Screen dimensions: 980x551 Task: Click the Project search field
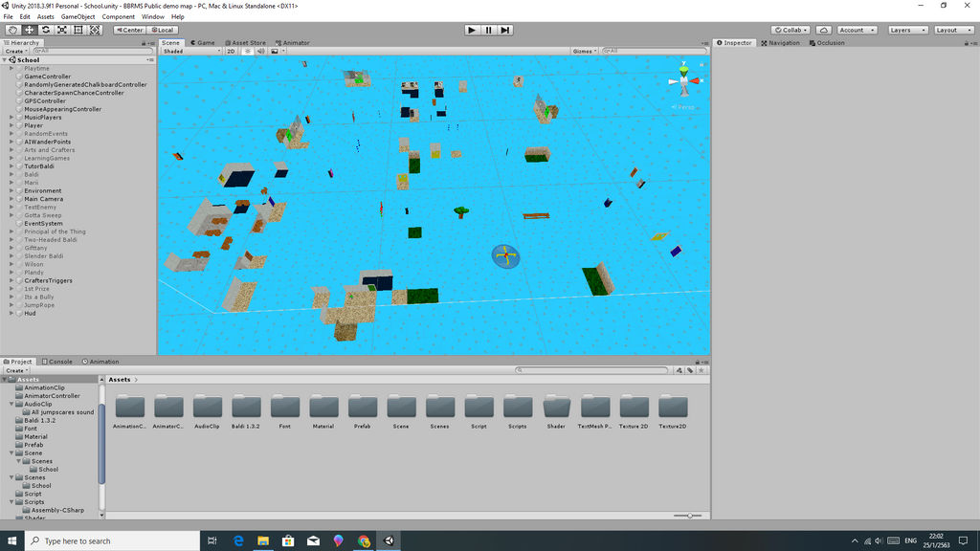(x=591, y=370)
